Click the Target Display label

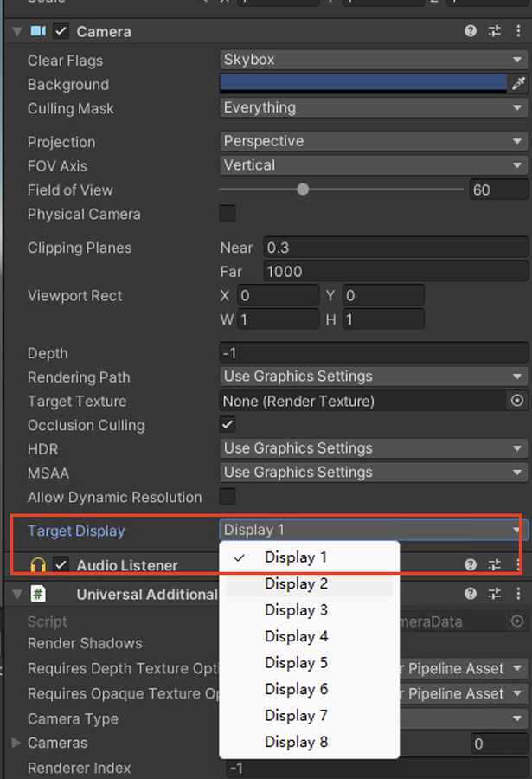point(76,531)
